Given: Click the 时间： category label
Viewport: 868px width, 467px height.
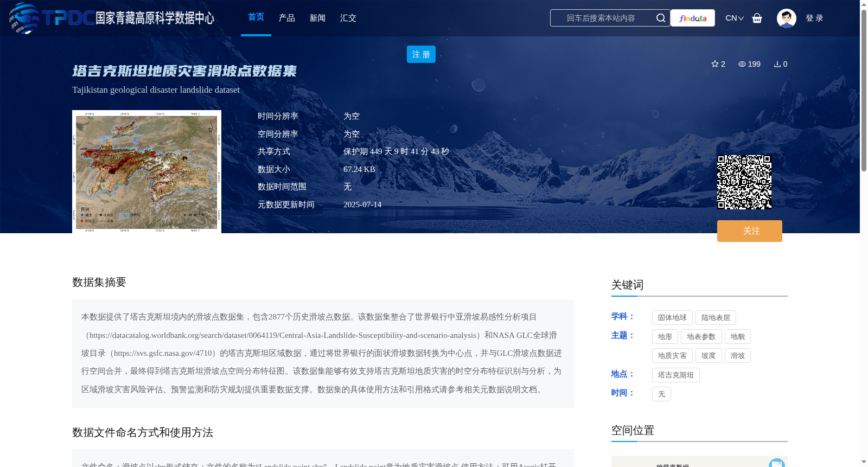Looking at the screenshot, I should pos(623,393).
